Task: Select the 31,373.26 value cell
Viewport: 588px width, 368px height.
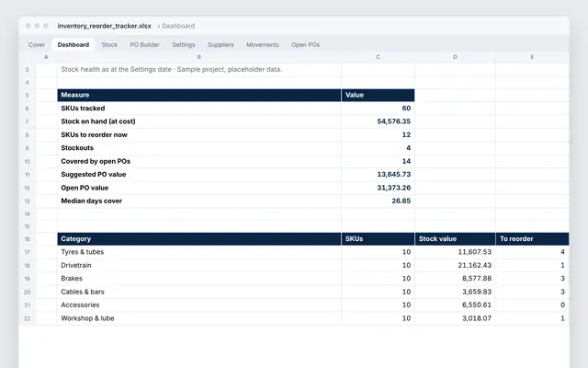Action: pos(378,188)
